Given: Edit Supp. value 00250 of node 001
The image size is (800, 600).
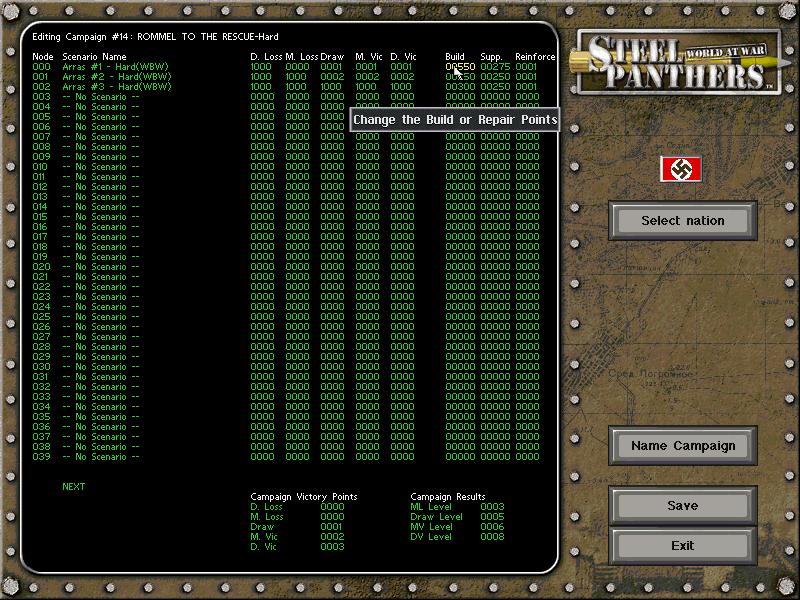Looking at the screenshot, I should [495, 77].
